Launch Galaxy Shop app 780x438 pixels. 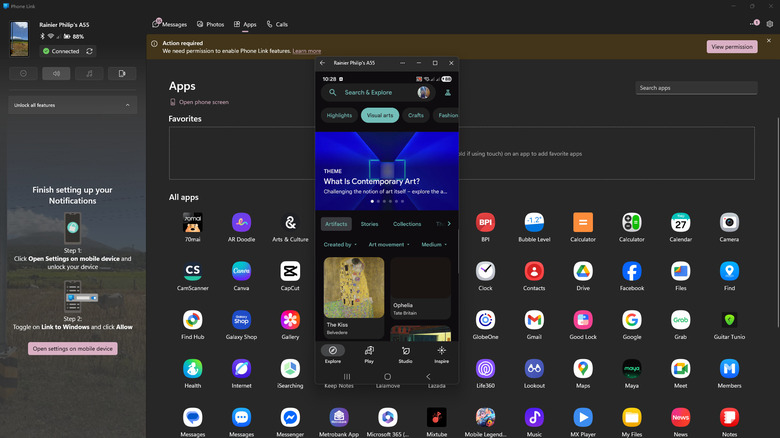coord(241,320)
